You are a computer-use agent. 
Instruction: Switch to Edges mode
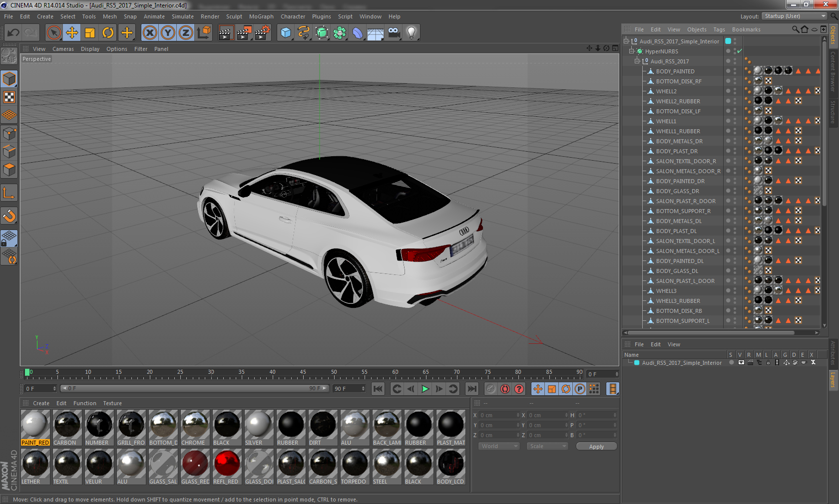(x=9, y=151)
